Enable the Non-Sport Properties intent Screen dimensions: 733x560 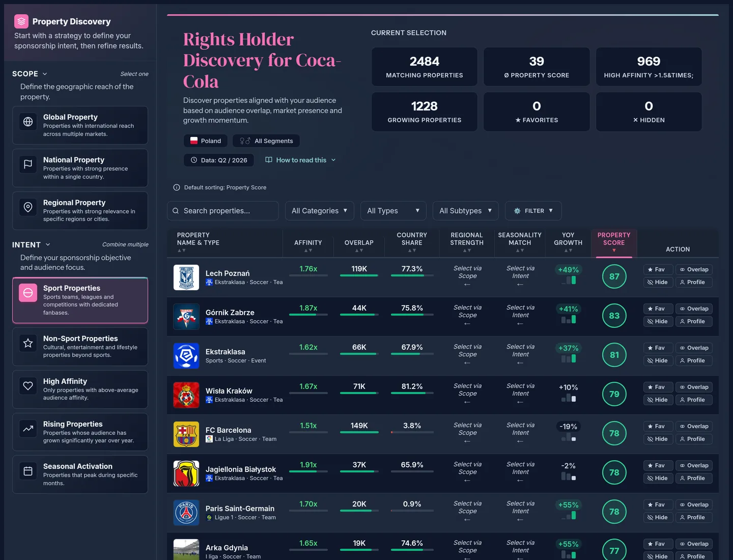80,347
